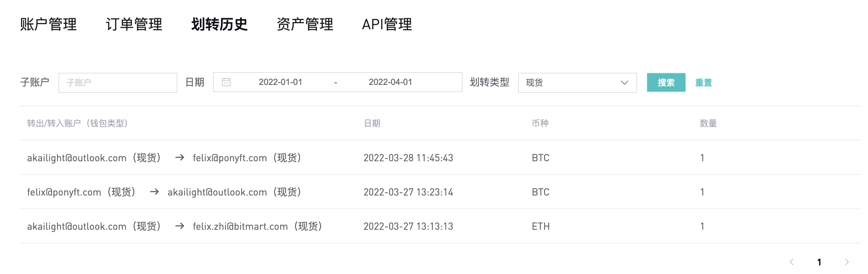Click the 重置 reset link
Screen dimensions: 868x274
[x=703, y=83]
